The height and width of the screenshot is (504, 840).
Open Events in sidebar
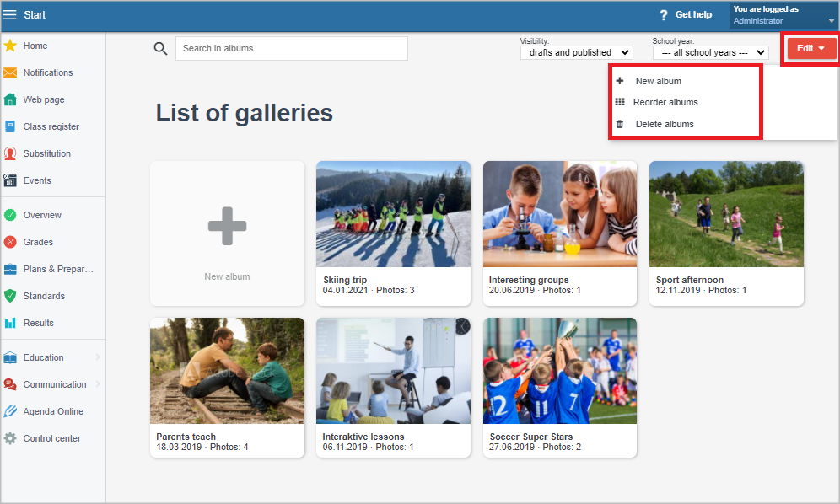37,180
